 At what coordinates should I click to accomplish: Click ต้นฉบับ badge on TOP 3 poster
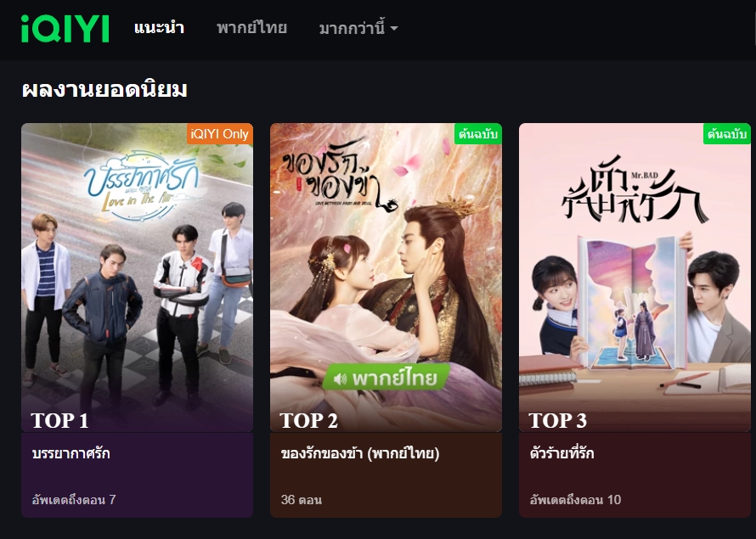(x=726, y=134)
